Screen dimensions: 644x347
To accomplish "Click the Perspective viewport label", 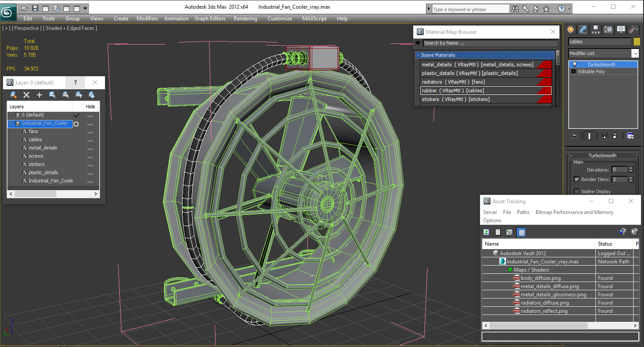I will coord(27,28).
